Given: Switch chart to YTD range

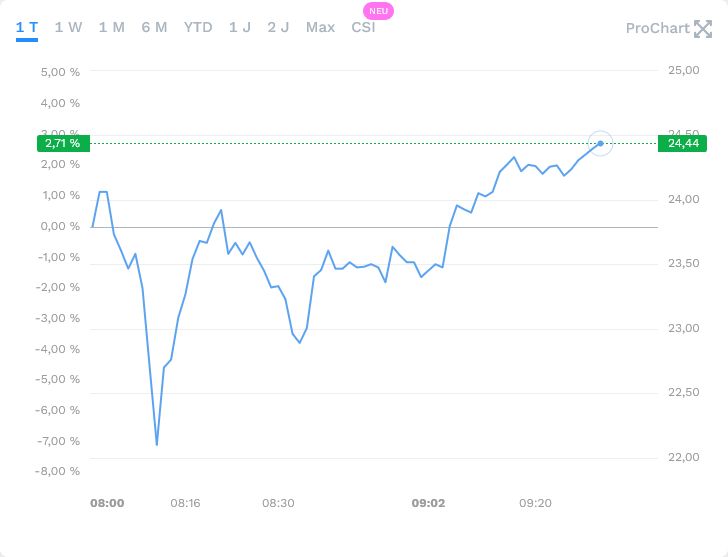Looking at the screenshot, I should (x=198, y=27).
